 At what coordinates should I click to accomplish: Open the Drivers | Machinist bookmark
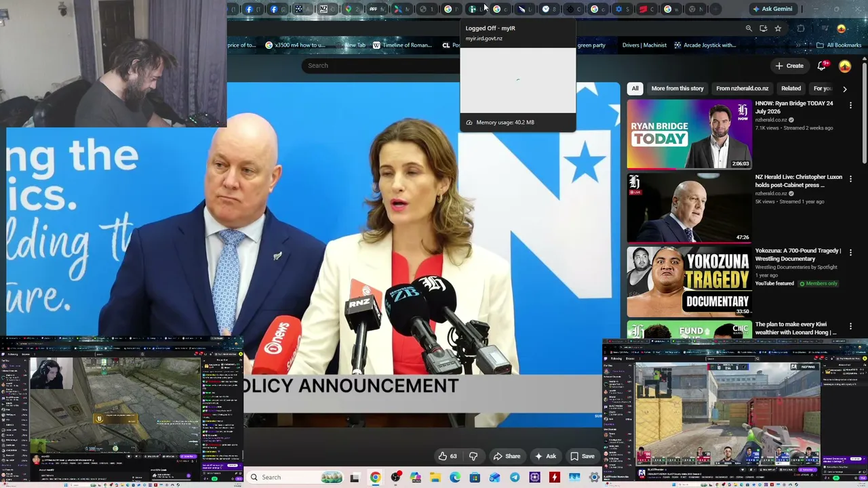coord(644,45)
